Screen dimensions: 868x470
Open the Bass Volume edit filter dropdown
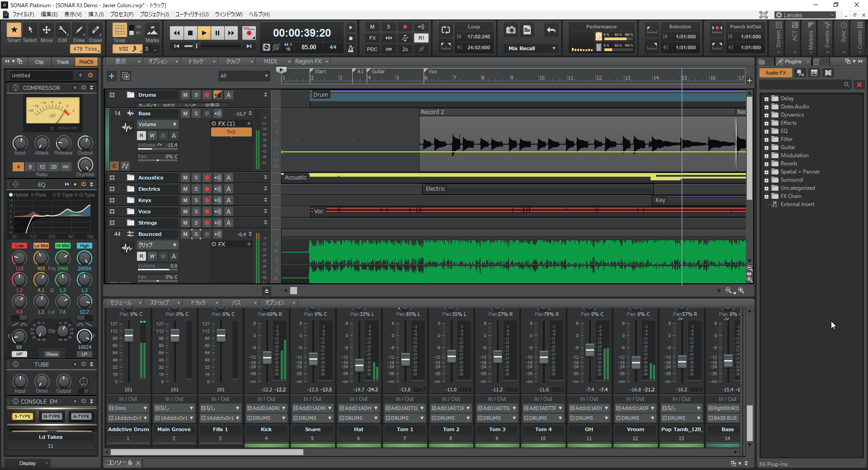point(158,124)
